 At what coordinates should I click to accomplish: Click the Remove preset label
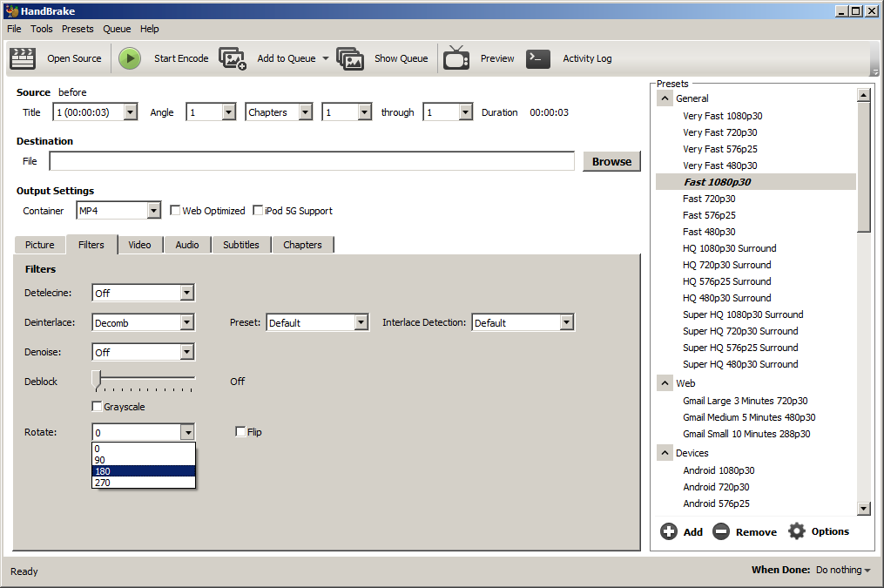pos(756,531)
